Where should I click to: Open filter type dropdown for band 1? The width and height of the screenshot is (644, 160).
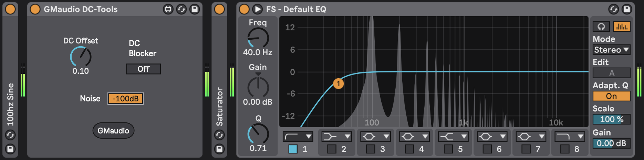pyautogui.click(x=298, y=137)
